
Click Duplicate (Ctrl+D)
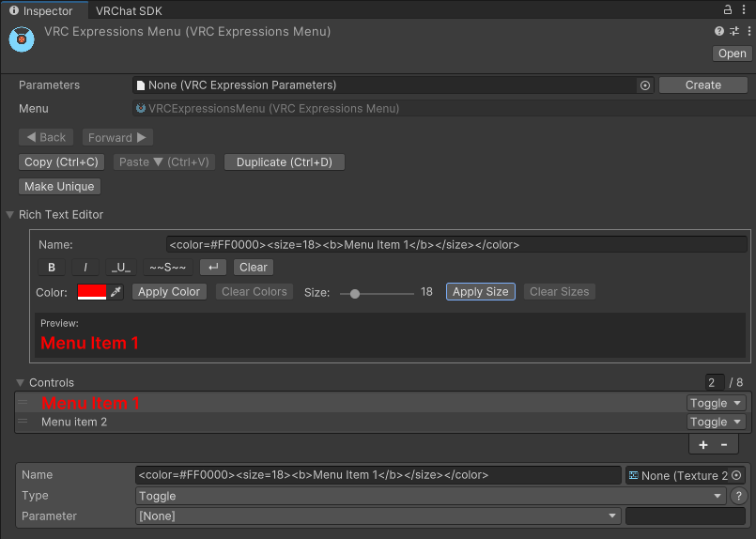coord(285,162)
